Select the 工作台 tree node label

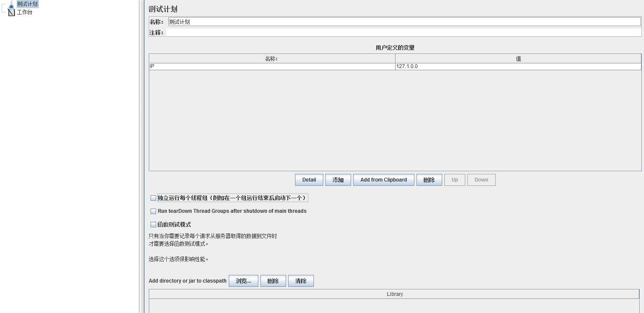coord(24,12)
